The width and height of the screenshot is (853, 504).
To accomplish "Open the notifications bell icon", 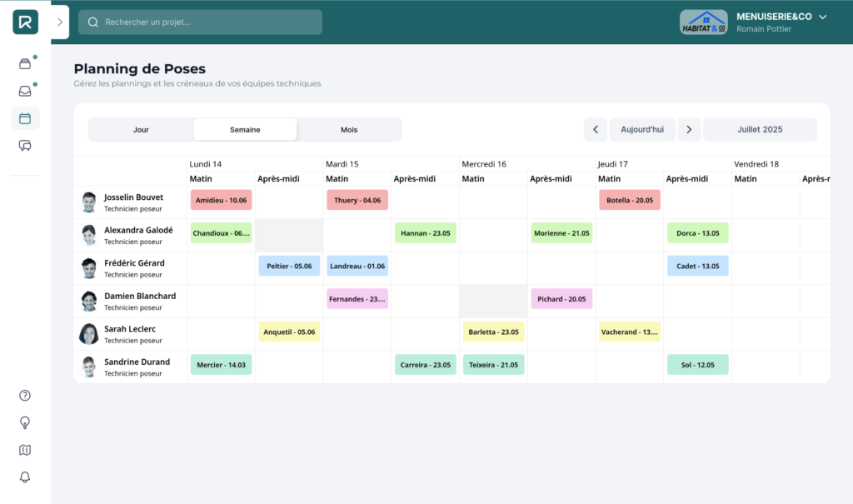I will [x=25, y=477].
